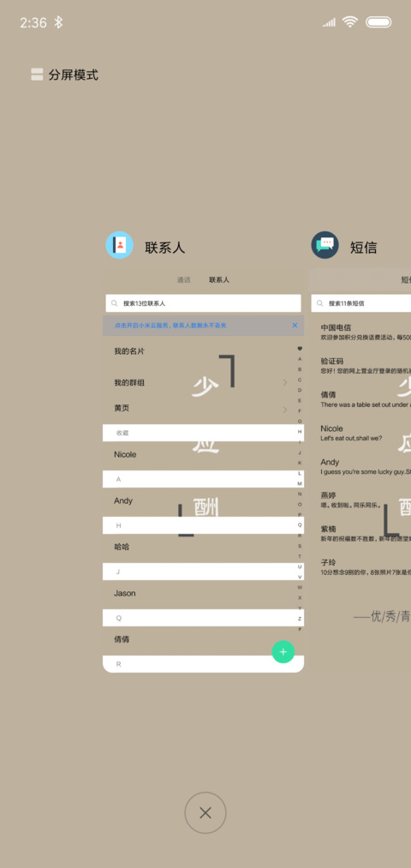The width and height of the screenshot is (411, 868).
Task: Tap the Wi-Fi status icon
Action: pyautogui.click(x=349, y=22)
